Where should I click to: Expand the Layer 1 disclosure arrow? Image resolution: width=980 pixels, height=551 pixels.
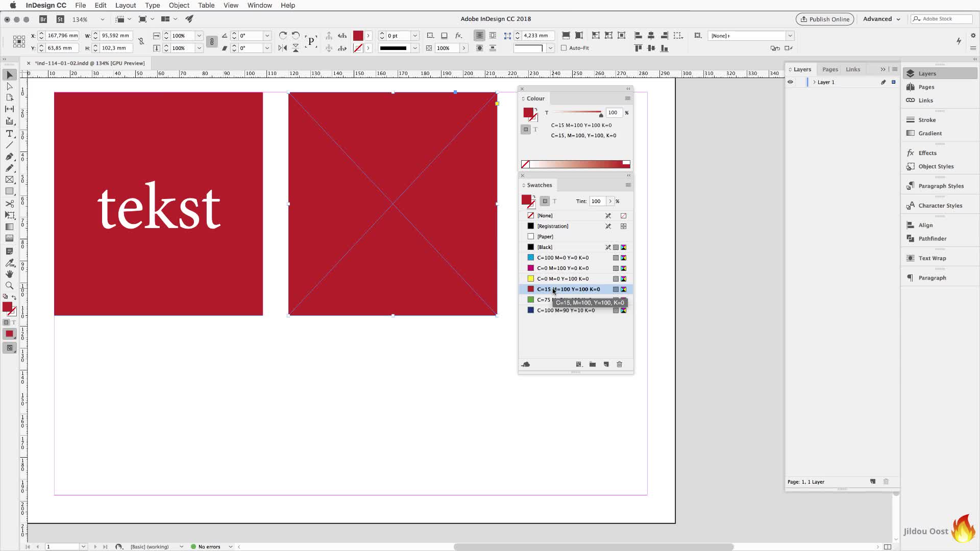click(814, 82)
